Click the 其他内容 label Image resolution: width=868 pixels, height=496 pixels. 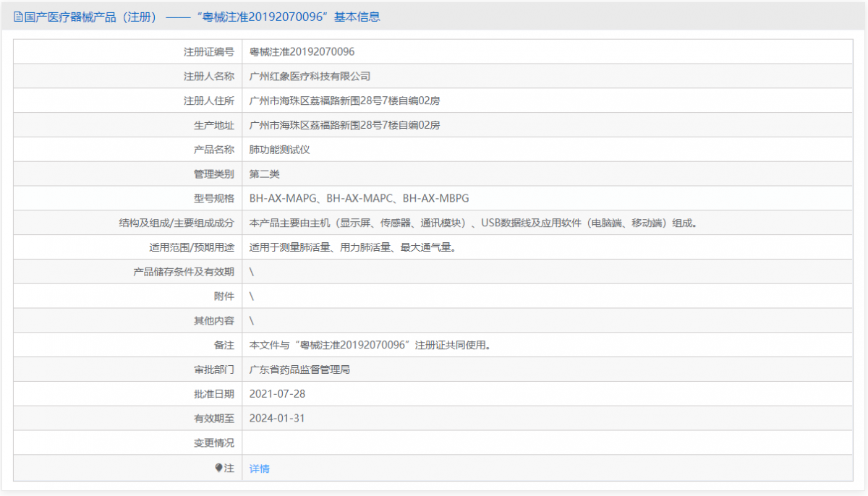point(214,320)
